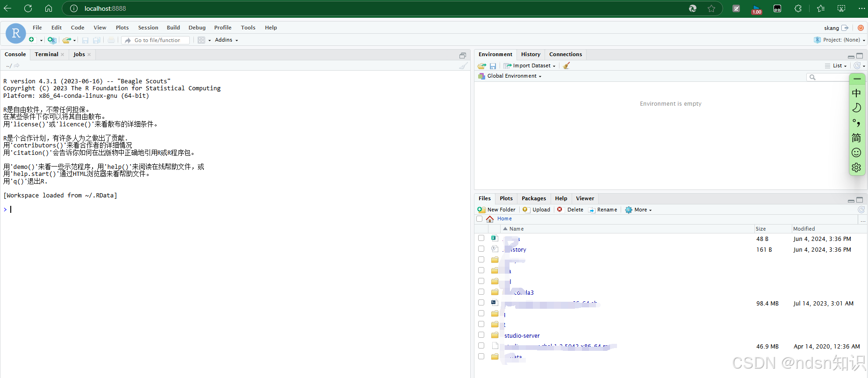Click the Save current document icon
The width and height of the screenshot is (868, 378).
[x=85, y=40]
